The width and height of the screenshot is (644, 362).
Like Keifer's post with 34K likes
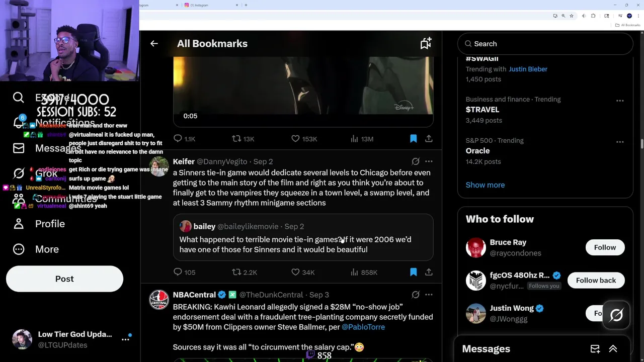tap(303, 272)
